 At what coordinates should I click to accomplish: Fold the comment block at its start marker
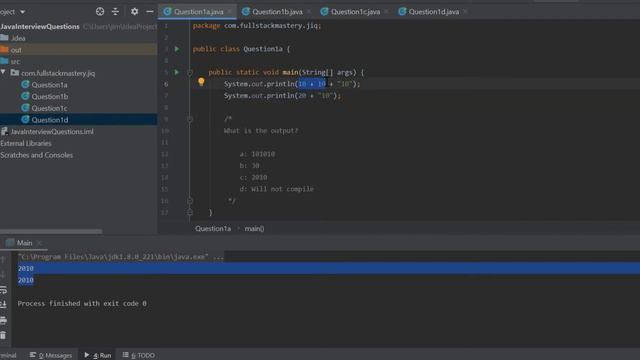(190, 119)
